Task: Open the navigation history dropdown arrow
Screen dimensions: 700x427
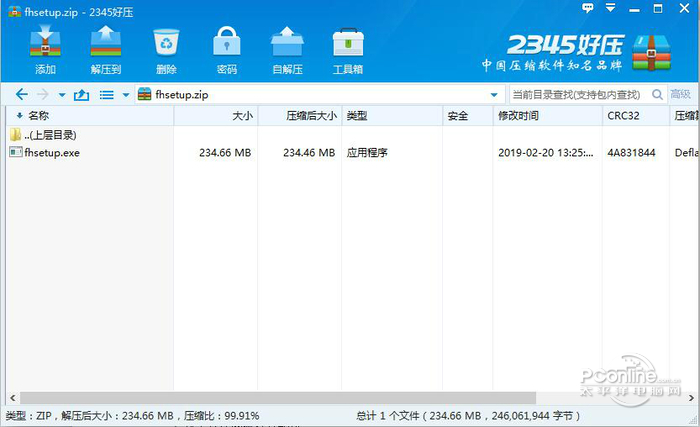Action: click(62, 95)
